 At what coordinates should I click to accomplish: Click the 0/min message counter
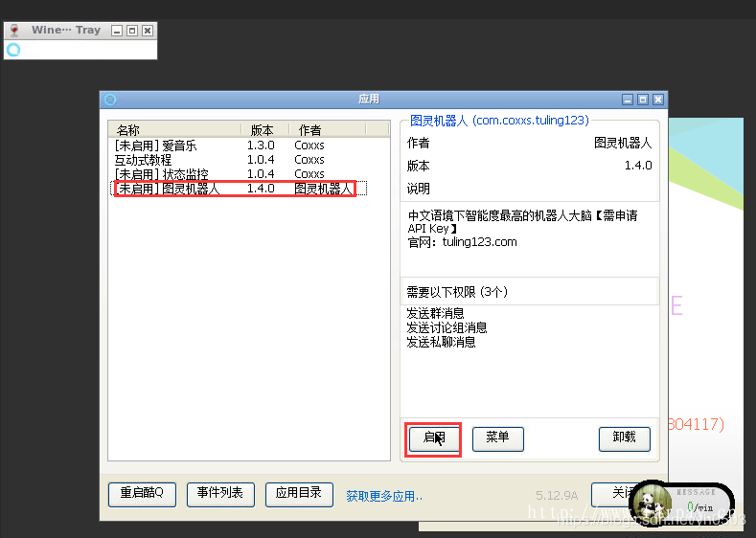(700, 507)
